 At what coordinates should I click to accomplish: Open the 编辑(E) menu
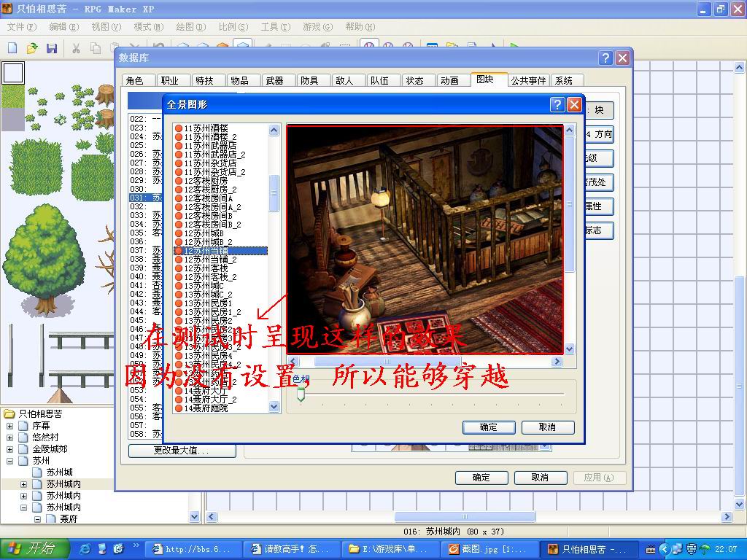pyautogui.click(x=64, y=27)
